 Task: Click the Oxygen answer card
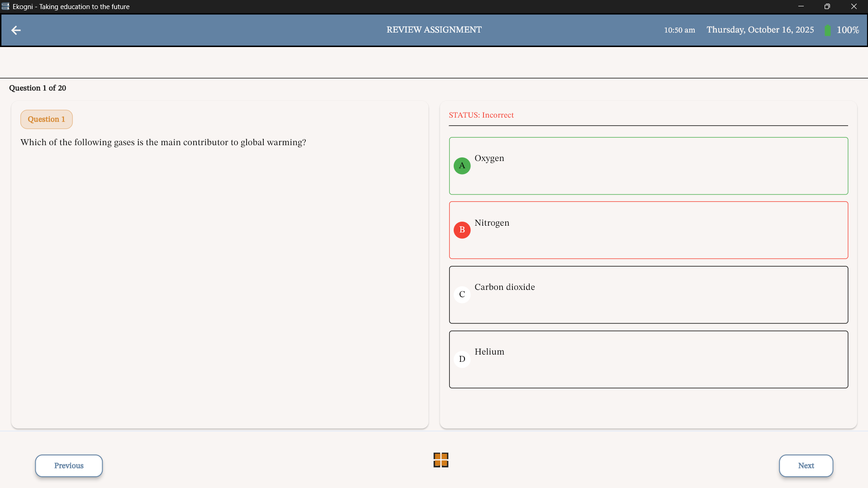click(x=648, y=166)
